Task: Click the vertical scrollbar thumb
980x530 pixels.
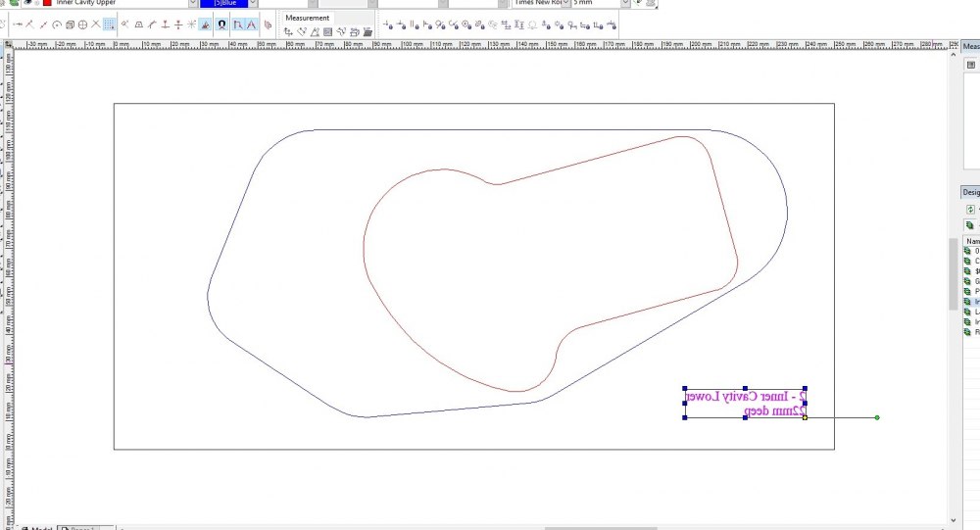Action: click(954, 273)
